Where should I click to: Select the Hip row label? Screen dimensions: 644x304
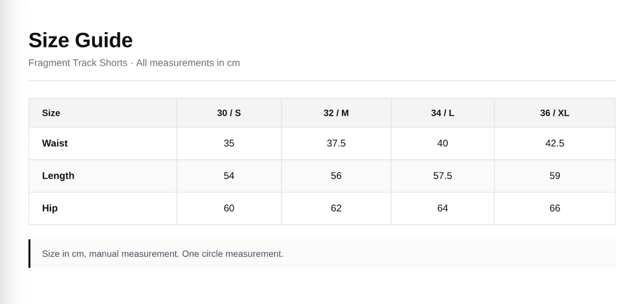(103, 208)
